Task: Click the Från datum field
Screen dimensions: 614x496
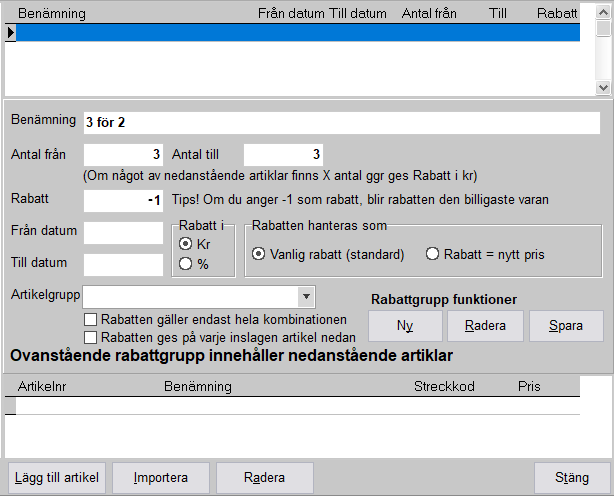Action: pos(123,232)
